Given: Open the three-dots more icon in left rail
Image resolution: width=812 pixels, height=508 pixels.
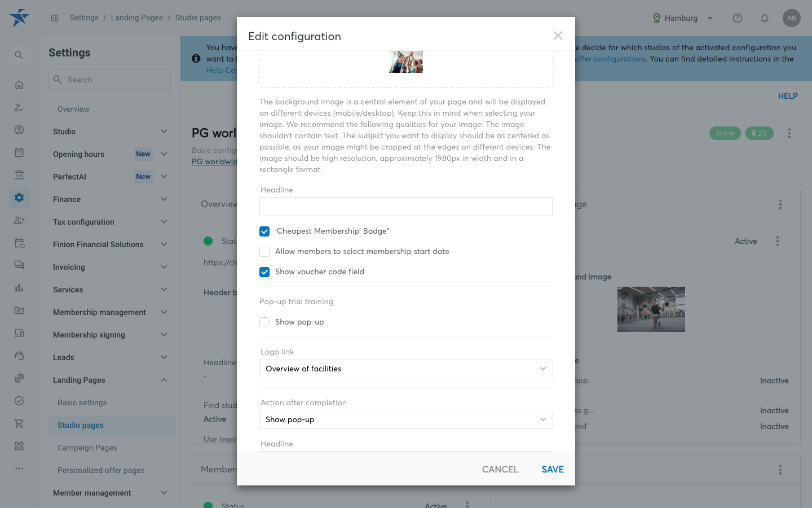Looking at the screenshot, I should (x=19, y=468).
